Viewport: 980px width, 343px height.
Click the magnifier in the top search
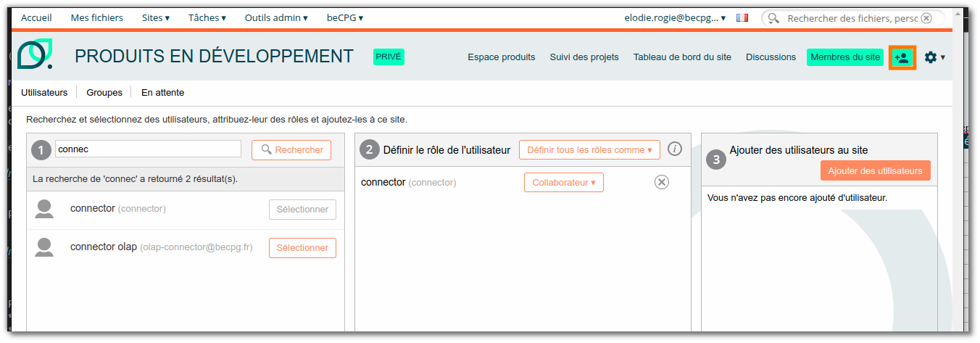pyautogui.click(x=774, y=17)
